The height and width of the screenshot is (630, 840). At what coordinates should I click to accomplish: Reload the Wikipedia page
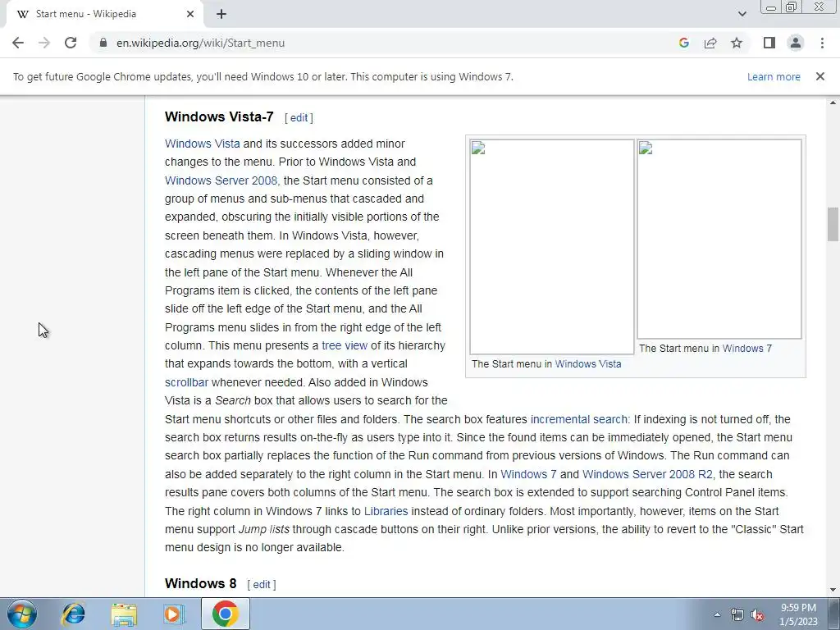(x=71, y=43)
